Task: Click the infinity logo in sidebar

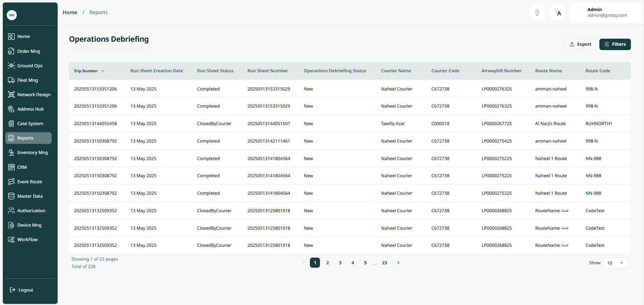Action: tap(12, 15)
